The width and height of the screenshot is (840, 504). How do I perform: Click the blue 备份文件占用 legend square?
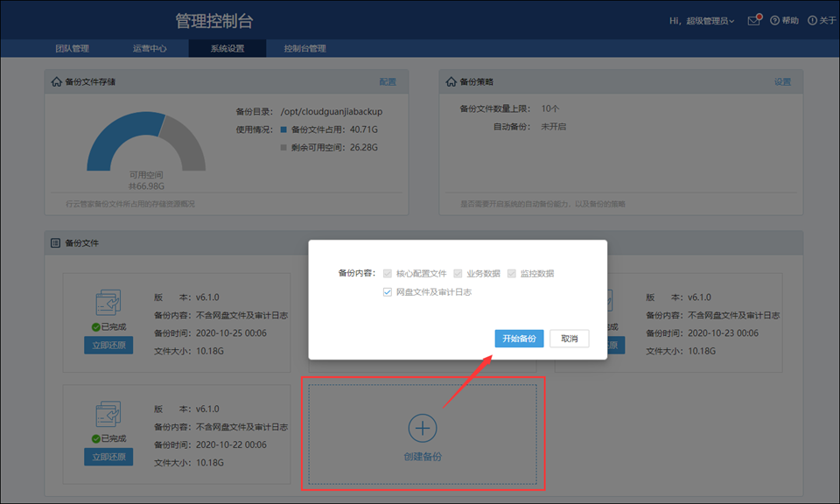[x=283, y=129]
